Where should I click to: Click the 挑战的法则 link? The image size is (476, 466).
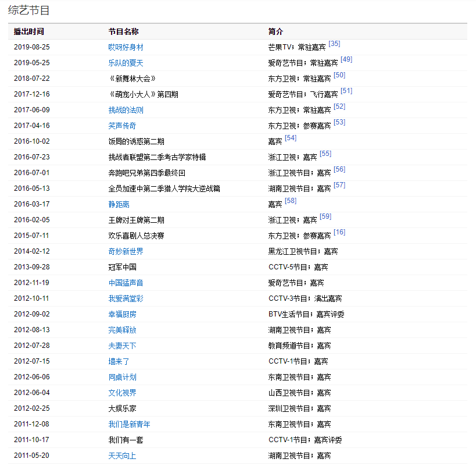pyautogui.click(x=126, y=110)
